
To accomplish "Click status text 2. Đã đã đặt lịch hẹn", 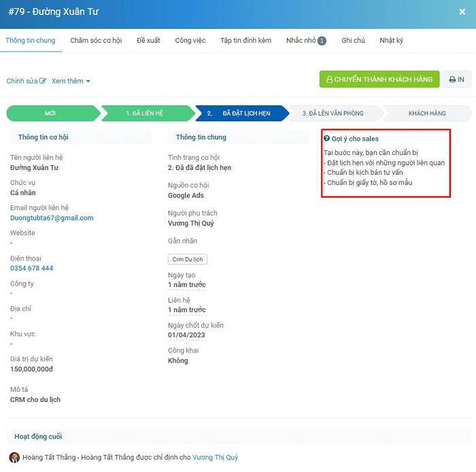I will point(199,167).
